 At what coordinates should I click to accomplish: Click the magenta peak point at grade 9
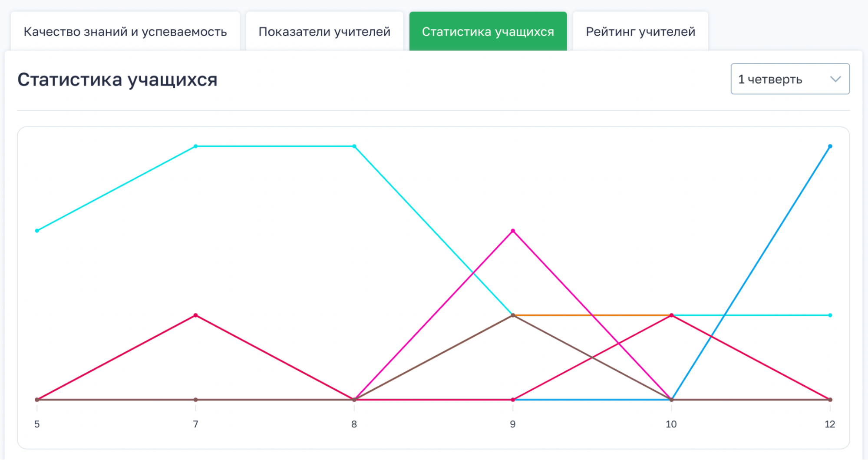click(513, 231)
